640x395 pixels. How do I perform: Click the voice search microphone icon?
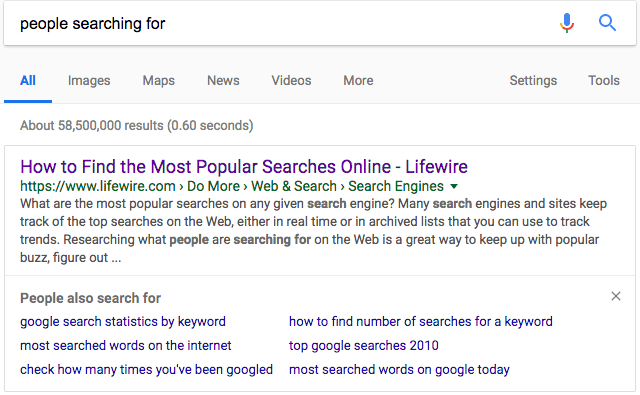567,23
